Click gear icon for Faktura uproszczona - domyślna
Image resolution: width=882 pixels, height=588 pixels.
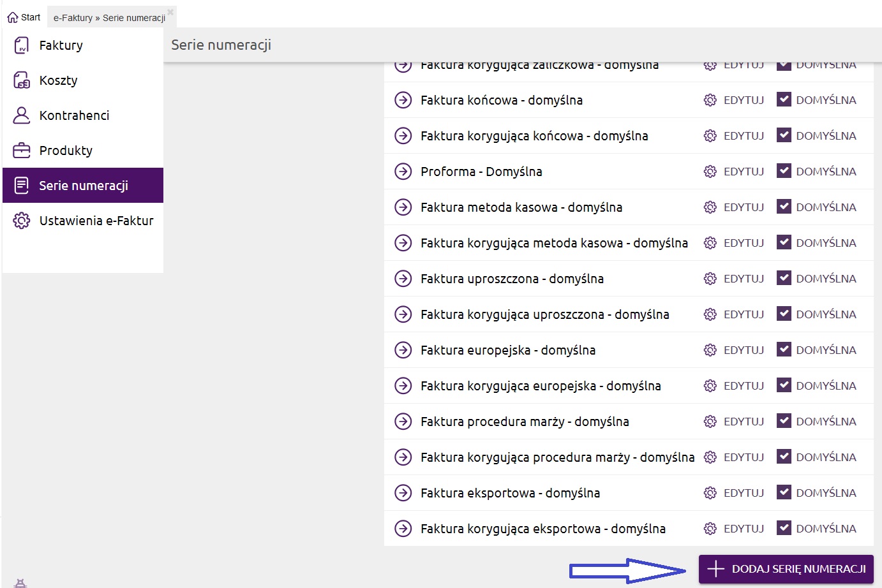[710, 279]
